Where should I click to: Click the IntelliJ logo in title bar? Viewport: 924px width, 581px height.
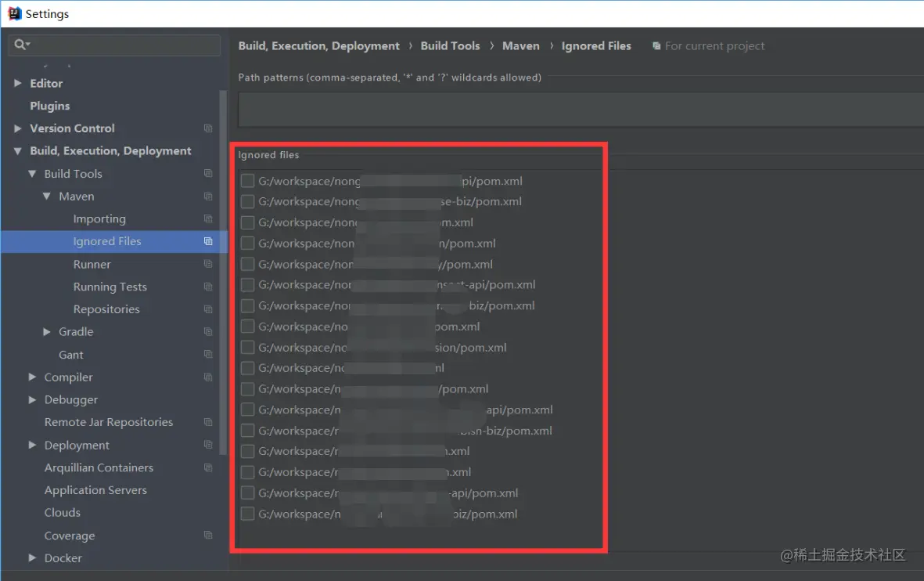(14, 13)
